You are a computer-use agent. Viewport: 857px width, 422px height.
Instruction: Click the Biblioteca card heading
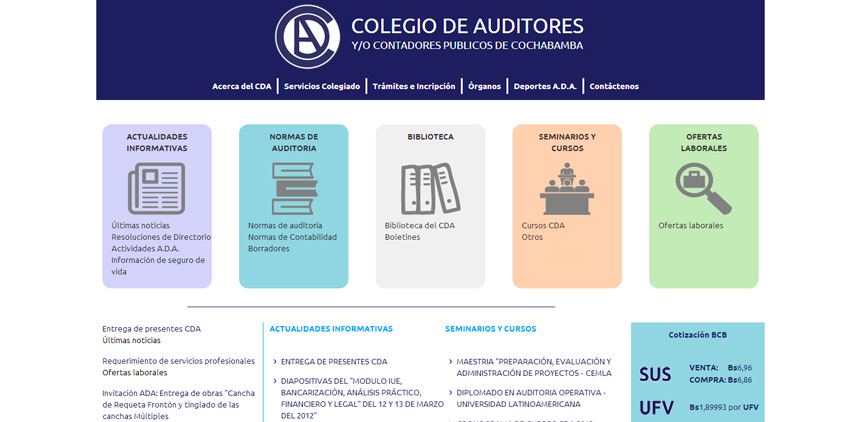pyautogui.click(x=430, y=137)
